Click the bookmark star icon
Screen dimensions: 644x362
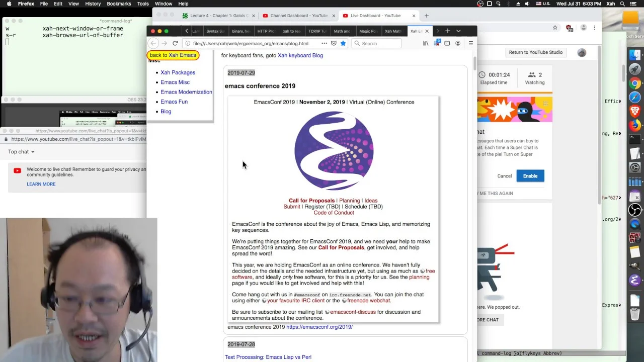[x=343, y=43]
